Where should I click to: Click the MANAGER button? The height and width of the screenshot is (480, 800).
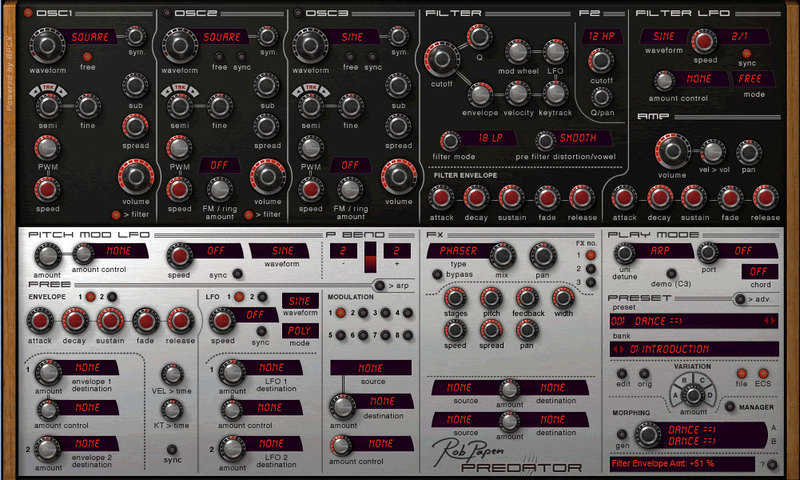coord(730,407)
